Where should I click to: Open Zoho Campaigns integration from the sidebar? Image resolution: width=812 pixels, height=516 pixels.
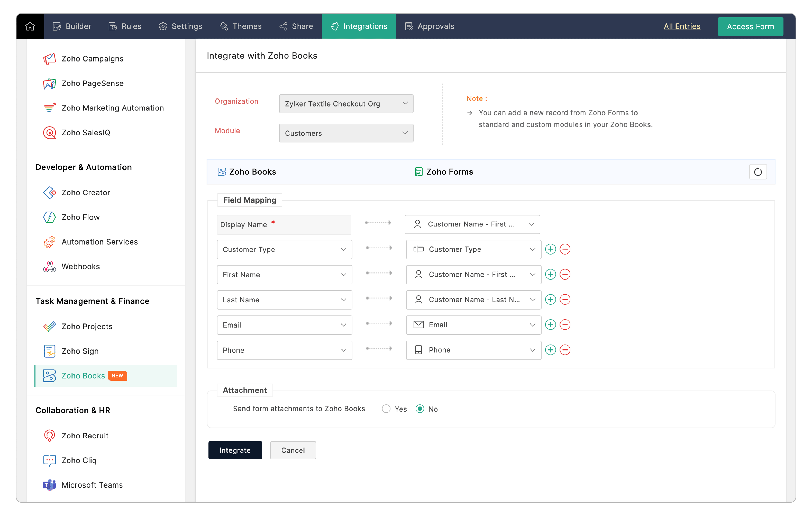(x=92, y=59)
